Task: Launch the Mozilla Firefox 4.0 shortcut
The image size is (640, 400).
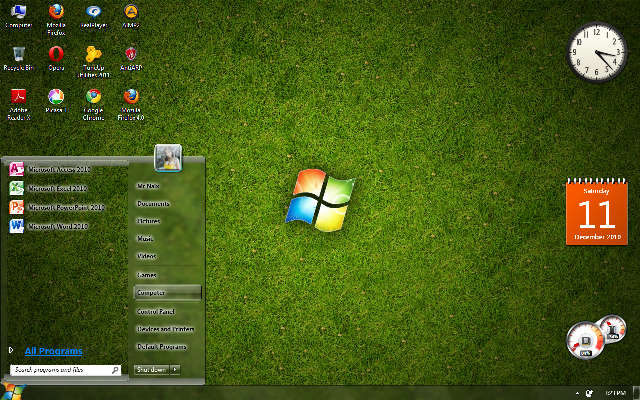Action: pos(131,104)
